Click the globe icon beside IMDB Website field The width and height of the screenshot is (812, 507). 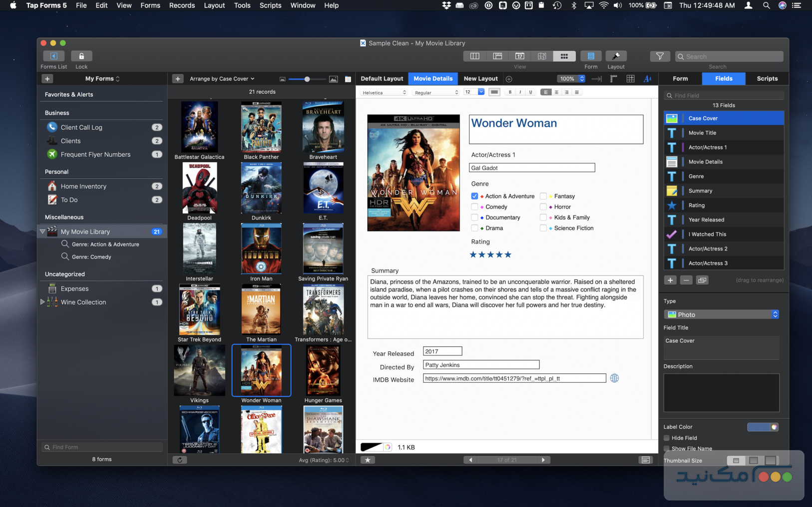[614, 378]
